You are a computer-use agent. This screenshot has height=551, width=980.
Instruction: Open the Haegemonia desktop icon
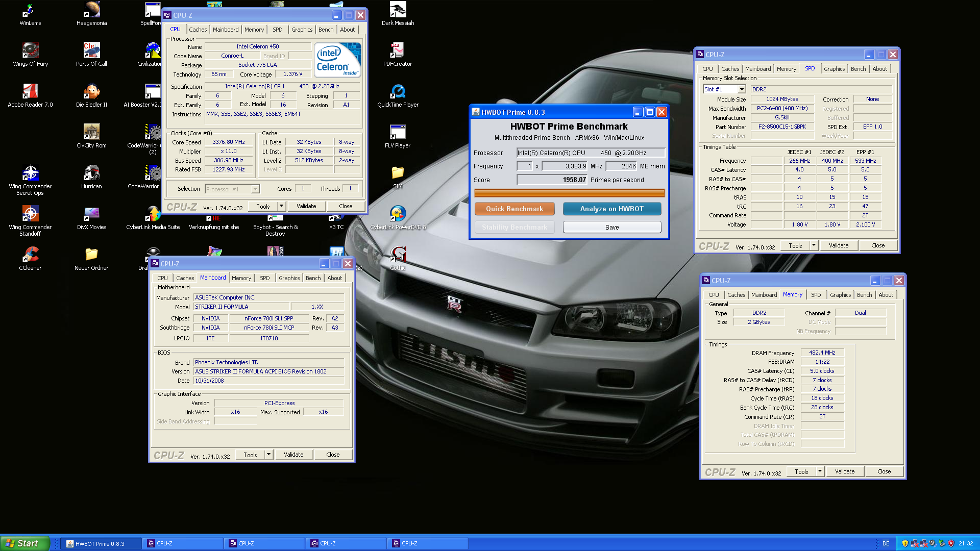pyautogui.click(x=92, y=14)
